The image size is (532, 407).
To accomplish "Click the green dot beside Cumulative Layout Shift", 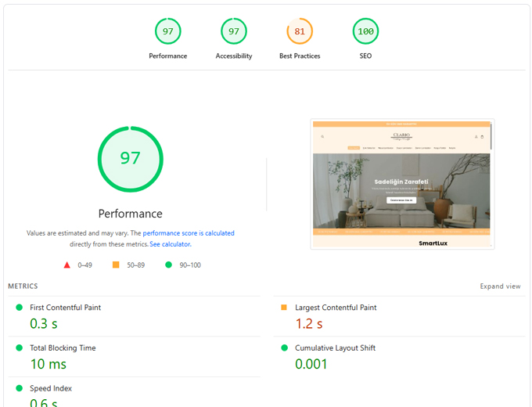I will (283, 348).
